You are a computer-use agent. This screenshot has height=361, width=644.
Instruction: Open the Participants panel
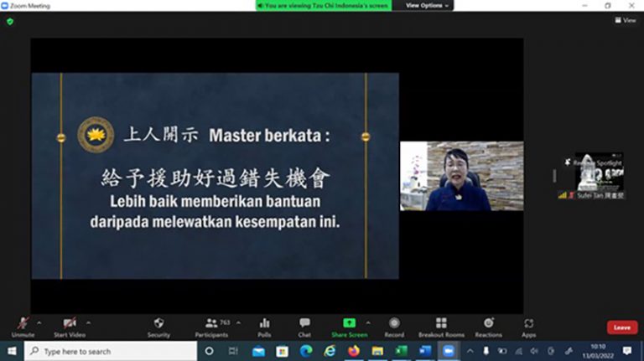pyautogui.click(x=213, y=323)
